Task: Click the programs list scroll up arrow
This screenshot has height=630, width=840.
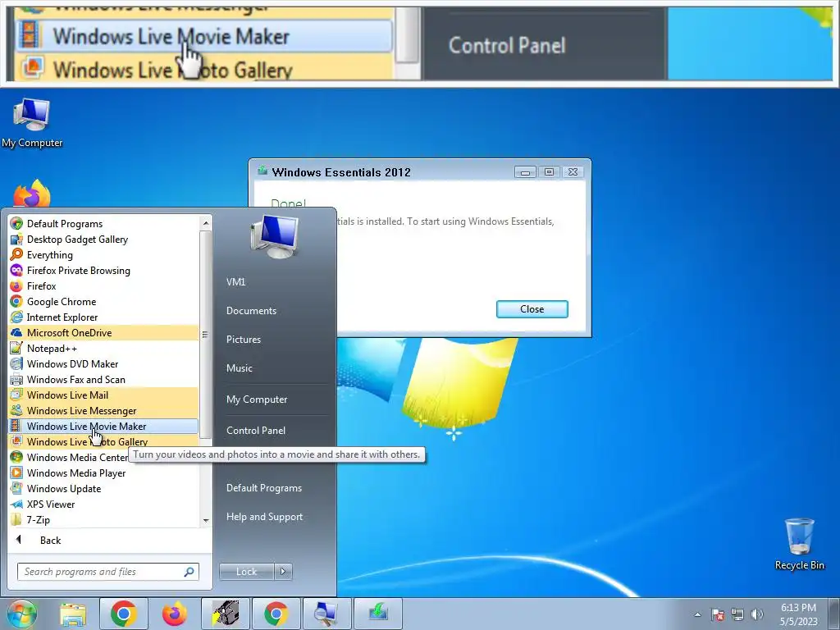Action: pyautogui.click(x=206, y=223)
